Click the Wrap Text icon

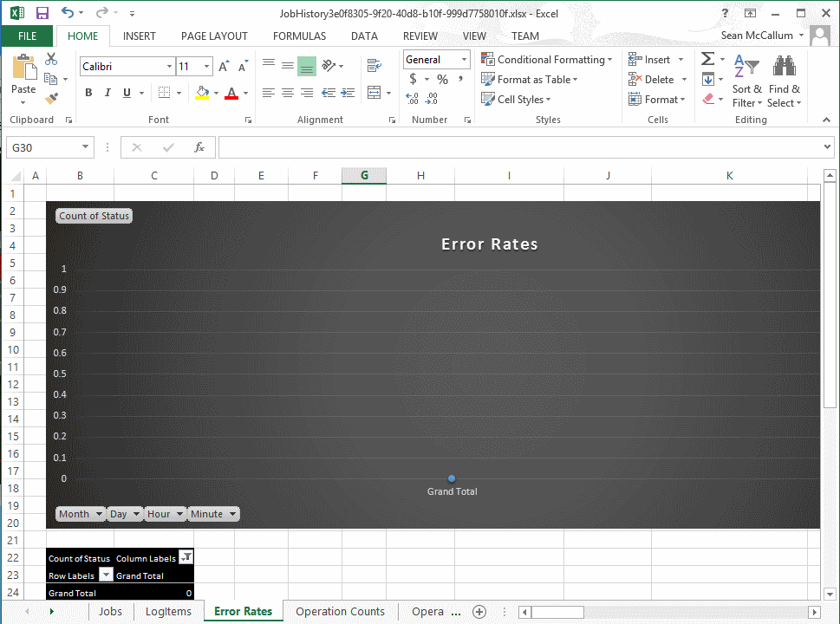(x=374, y=66)
